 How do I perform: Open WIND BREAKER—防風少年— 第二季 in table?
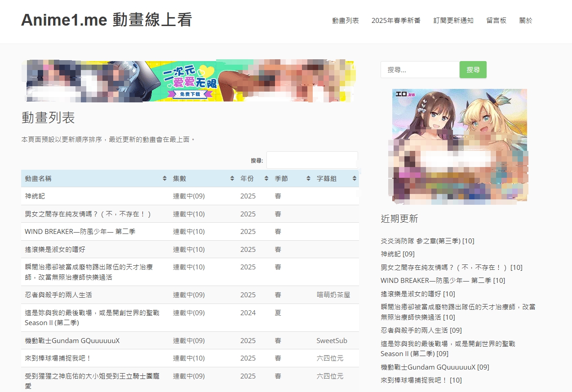coord(80,232)
